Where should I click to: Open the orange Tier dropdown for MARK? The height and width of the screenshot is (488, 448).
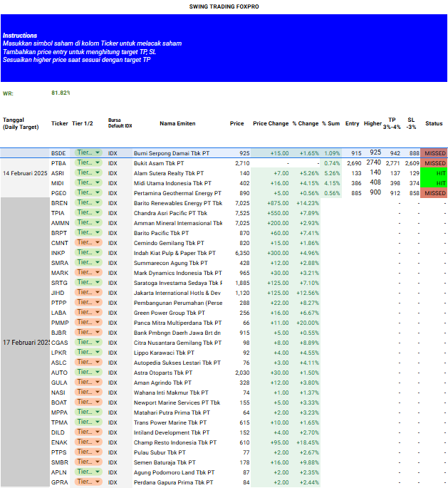click(x=88, y=273)
